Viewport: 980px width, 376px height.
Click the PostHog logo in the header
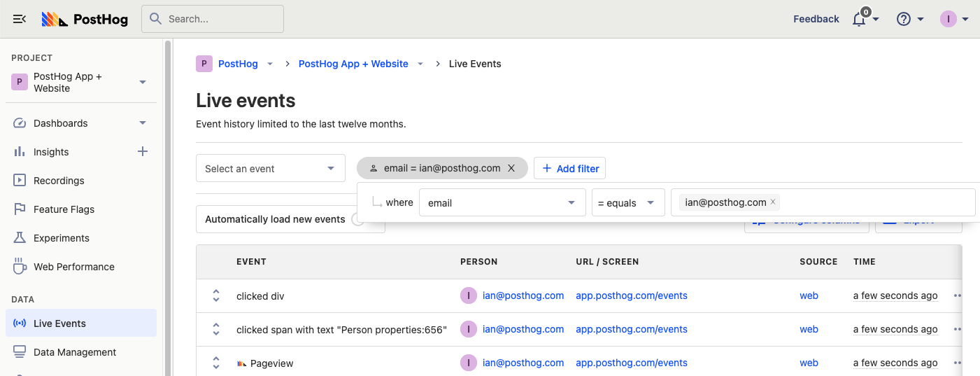coord(85,19)
